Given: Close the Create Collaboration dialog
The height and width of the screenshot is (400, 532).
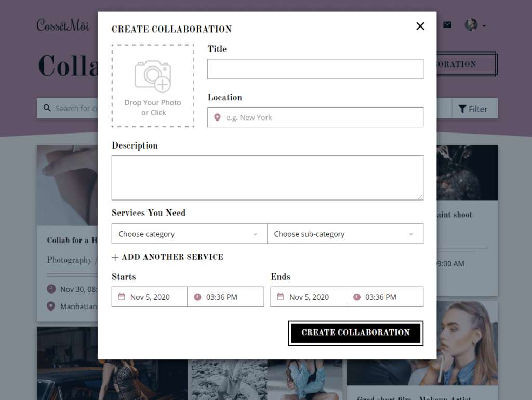Looking at the screenshot, I should tap(420, 26).
